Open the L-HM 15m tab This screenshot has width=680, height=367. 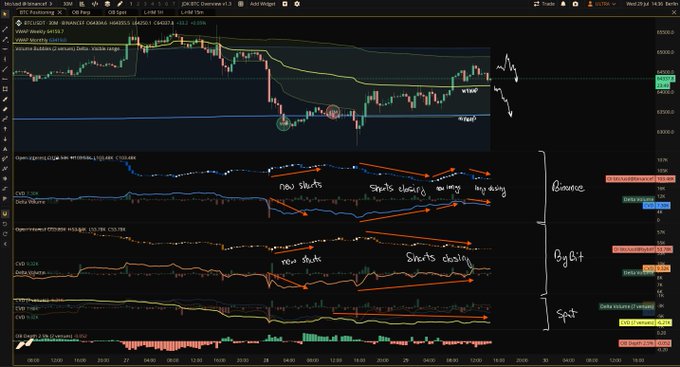click(192, 13)
